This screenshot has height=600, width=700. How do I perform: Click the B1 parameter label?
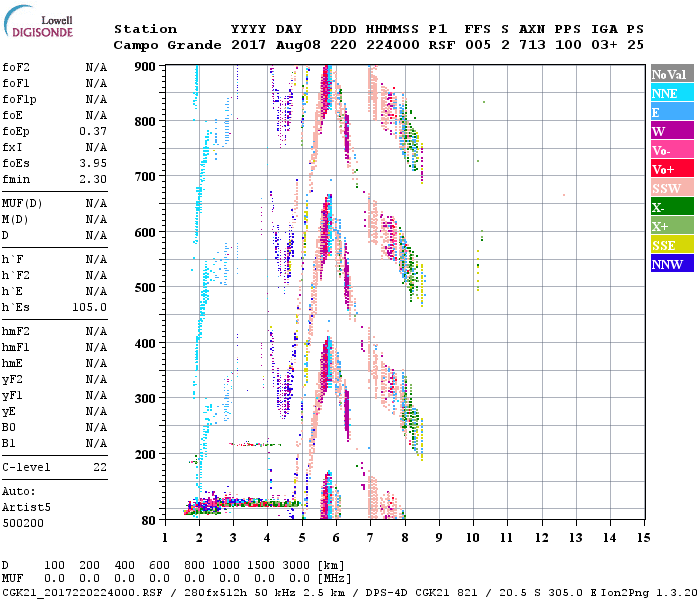9,443
